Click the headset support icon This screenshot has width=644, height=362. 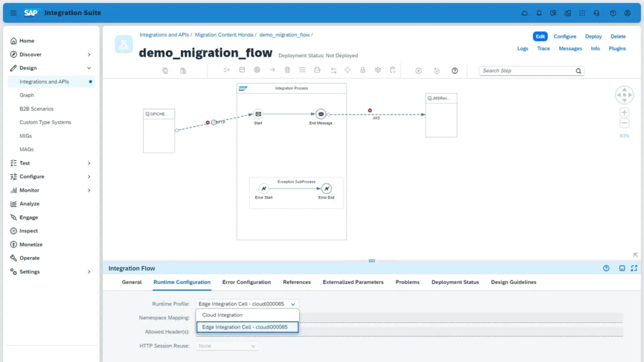coord(596,13)
